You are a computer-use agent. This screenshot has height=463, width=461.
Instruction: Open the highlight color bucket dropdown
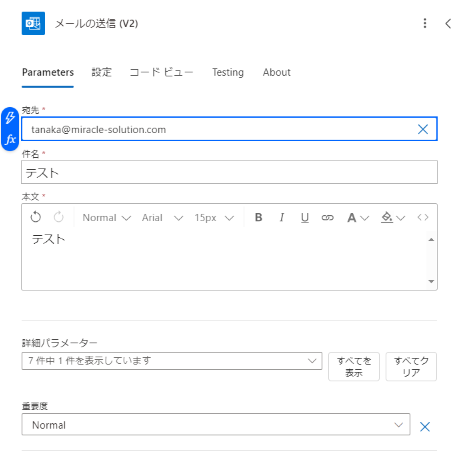click(x=393, y=217)
